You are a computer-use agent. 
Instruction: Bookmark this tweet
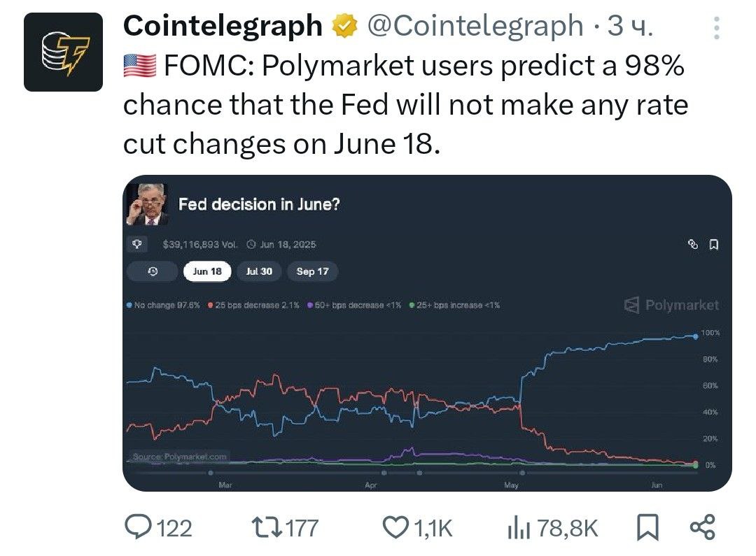647,527
